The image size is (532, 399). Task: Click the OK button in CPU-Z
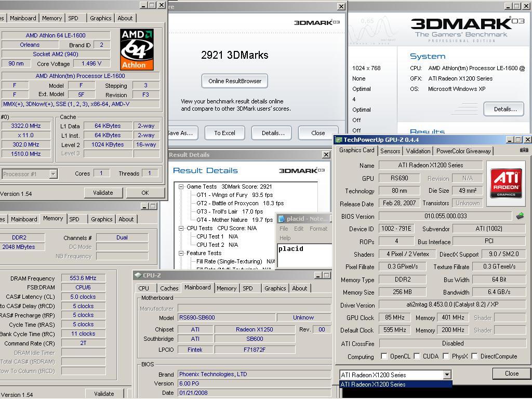pos(145,193)
